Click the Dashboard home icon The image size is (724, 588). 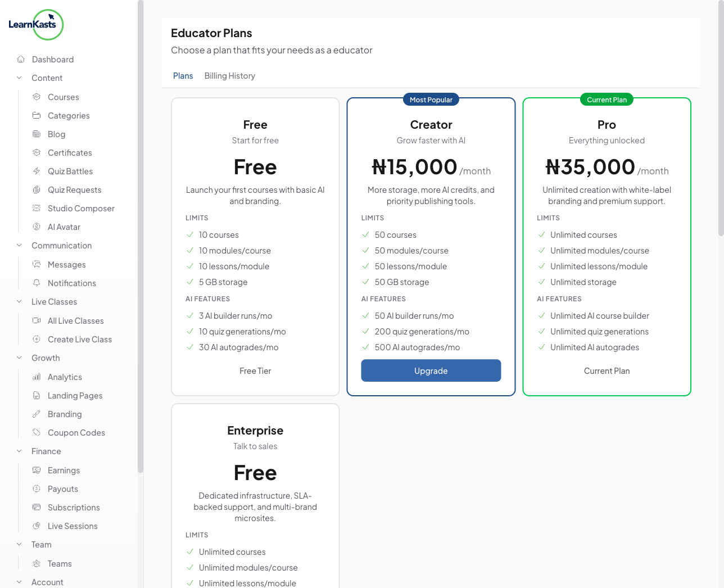coord(21,59)
